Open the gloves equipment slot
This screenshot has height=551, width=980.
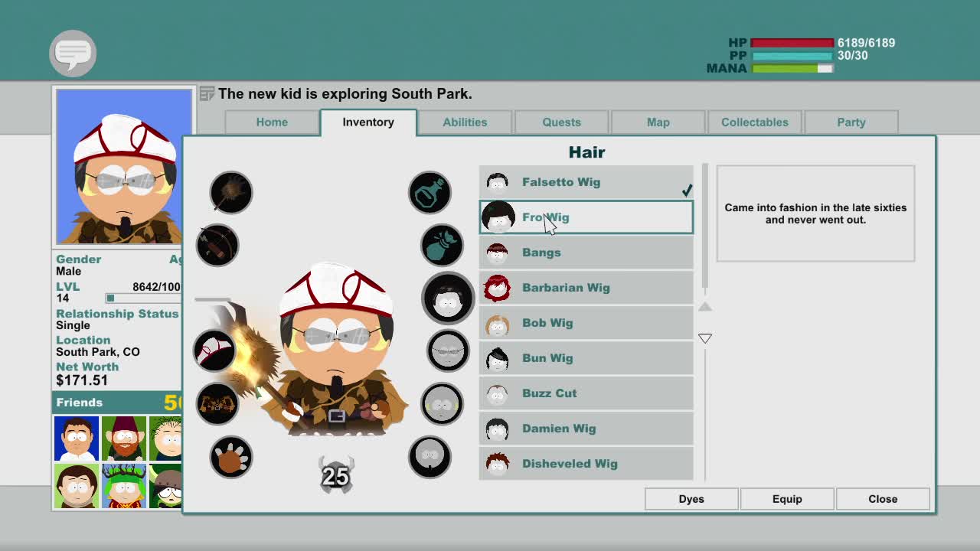[x=230, y=457]
